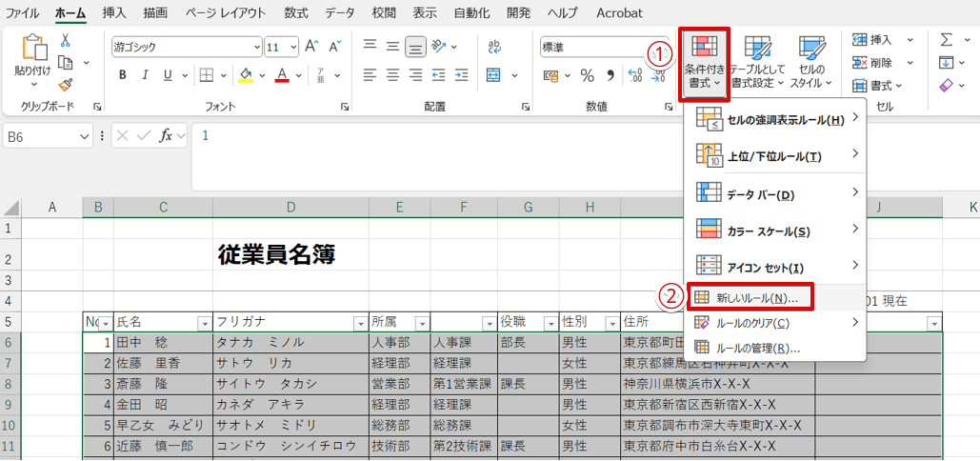980x461 pixels.
Task: Choose ルールのクリア menu item
Action: pos(775,323)
